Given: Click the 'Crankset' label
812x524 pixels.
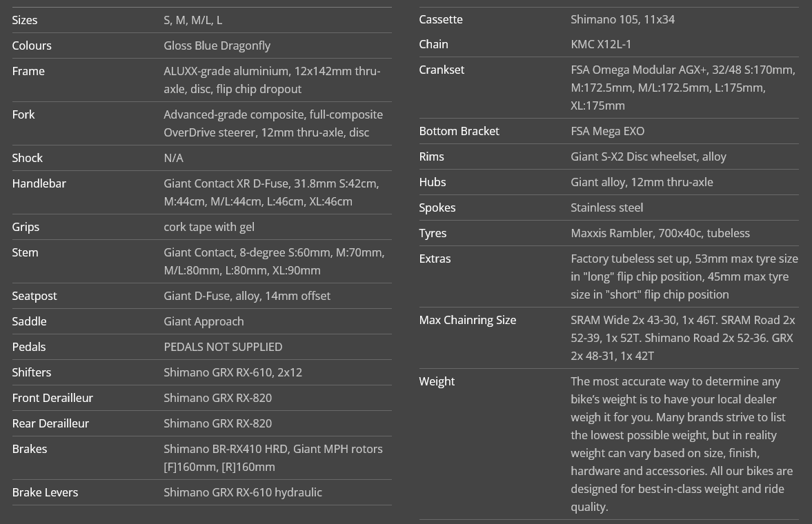Looking at the screenshot, I should [x=442, y=70].
